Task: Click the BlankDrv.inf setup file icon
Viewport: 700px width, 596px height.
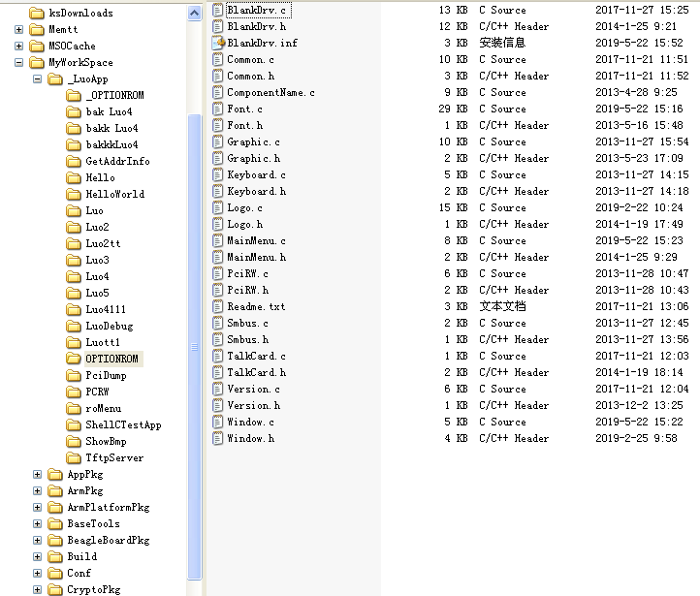Action: click(217, 43)
